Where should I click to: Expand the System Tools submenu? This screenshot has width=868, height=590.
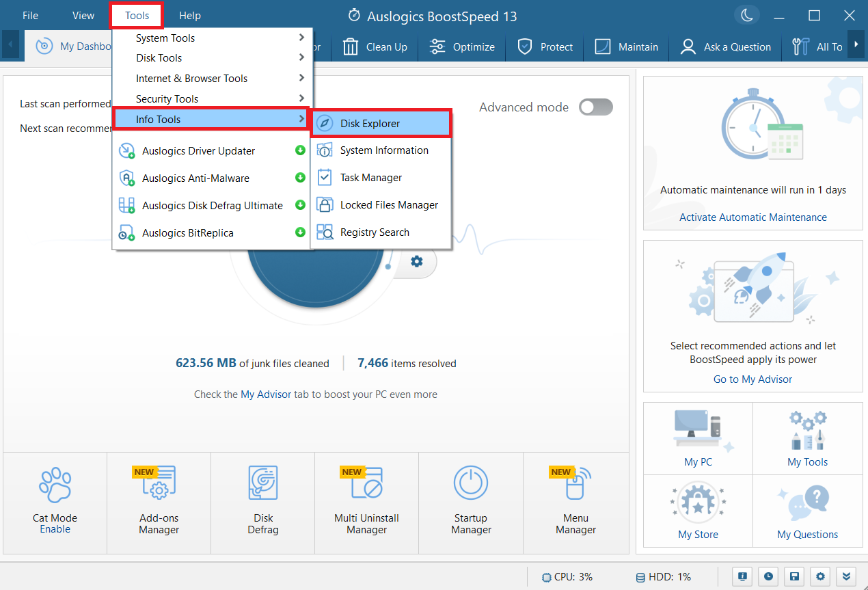point(213,38)
